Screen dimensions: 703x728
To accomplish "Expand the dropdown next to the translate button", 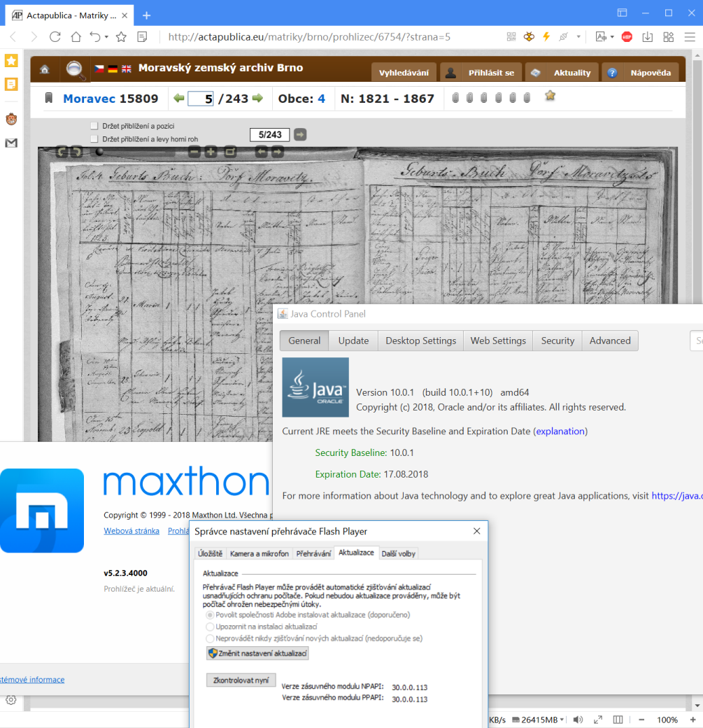I will point(612,37).
